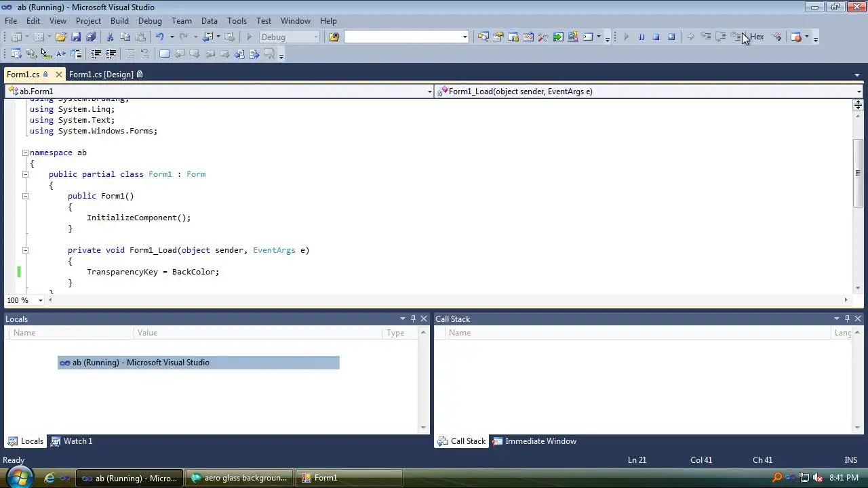Click the Comment Out Selected Lines icon
Screen dimensions: 868x488
(130, 54)
